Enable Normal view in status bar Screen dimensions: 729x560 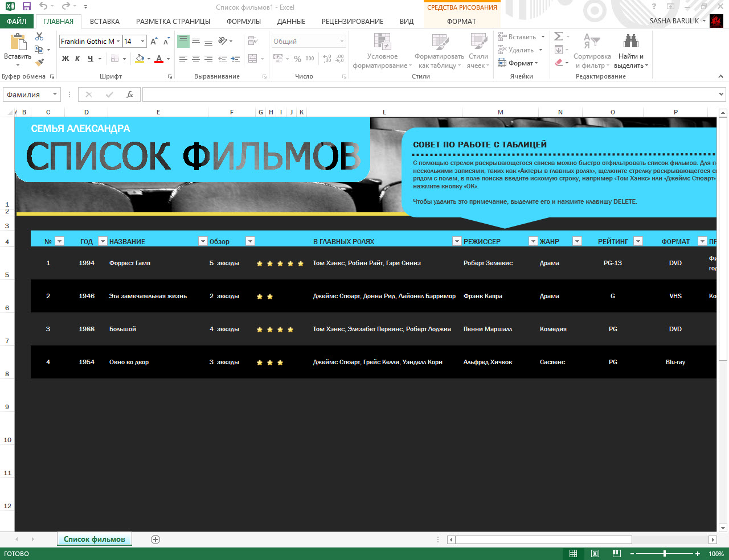pos(574,554)
